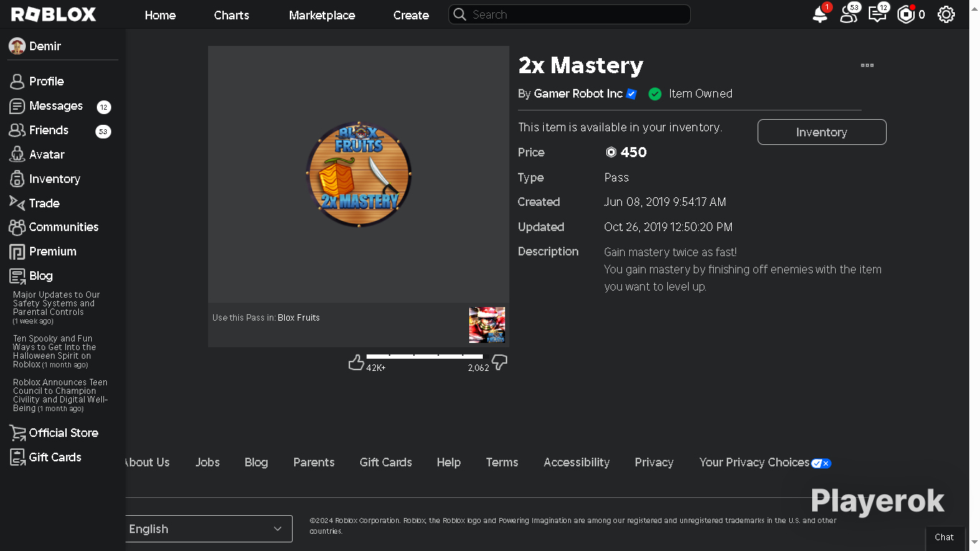Click the verified badge beside Gamer Robot Inc
Image resolution: width=980 pixels, height=551 pixels.
pyautogui.click(x=631, y=94)
